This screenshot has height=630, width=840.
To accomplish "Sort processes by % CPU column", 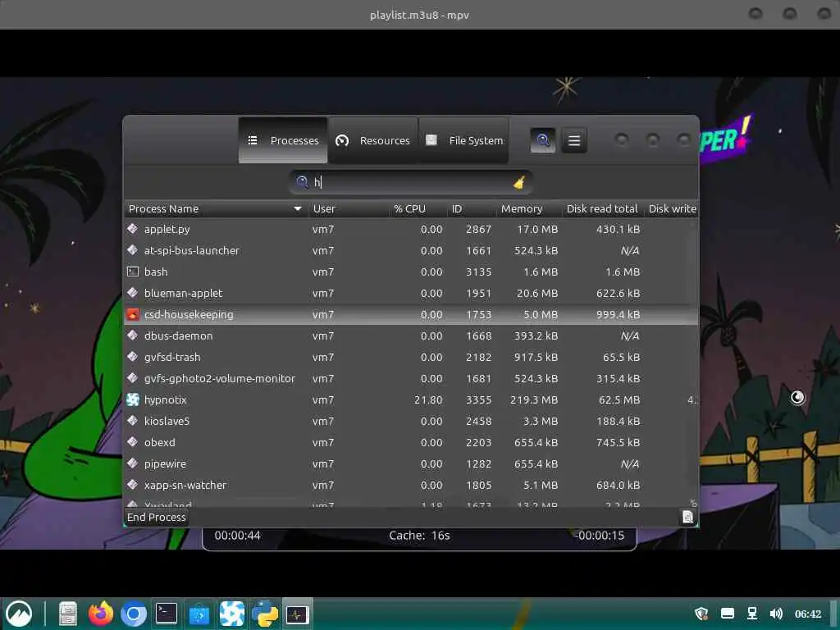I will (418, 209).
